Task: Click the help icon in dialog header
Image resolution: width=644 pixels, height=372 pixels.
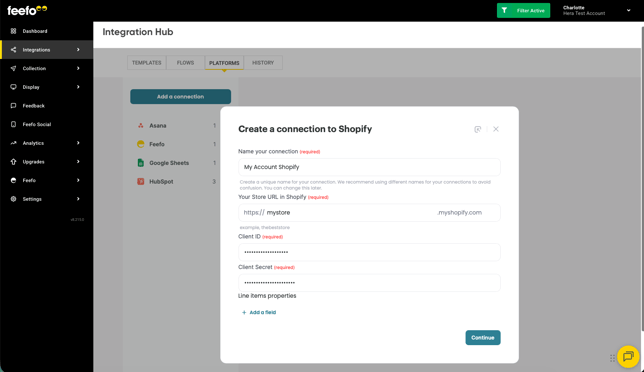Action: tap(477, 129)
